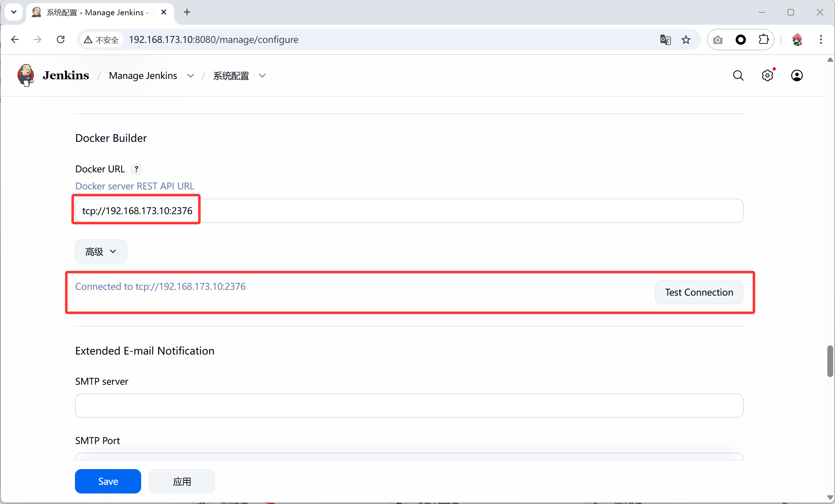The width and height of the screenshot is (835, 504).
Task: Reload the Jenkins configure page
Action: click(x=61, y=40)
